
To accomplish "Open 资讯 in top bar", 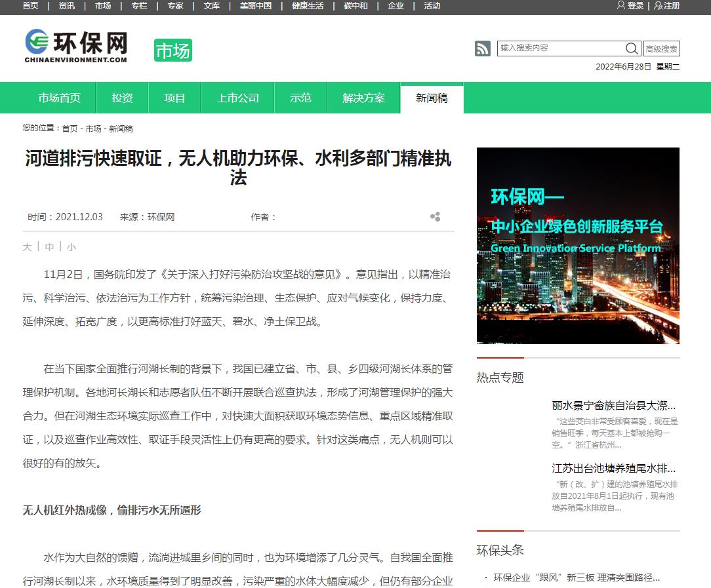I will [67, 5].
